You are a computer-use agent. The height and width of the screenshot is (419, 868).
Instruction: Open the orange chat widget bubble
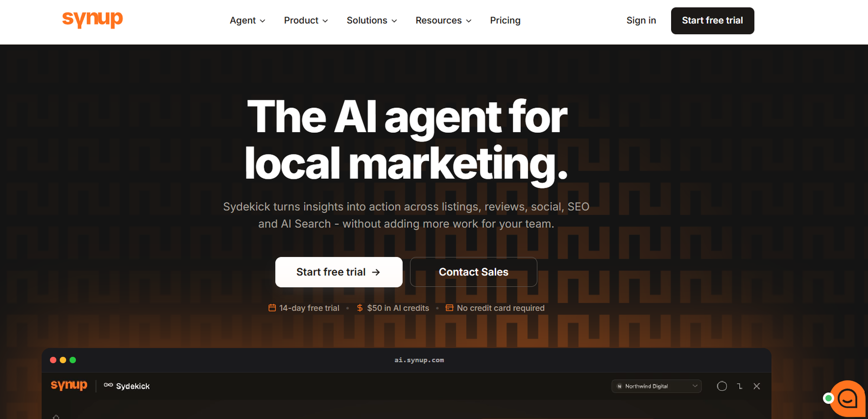pos(847,399)
